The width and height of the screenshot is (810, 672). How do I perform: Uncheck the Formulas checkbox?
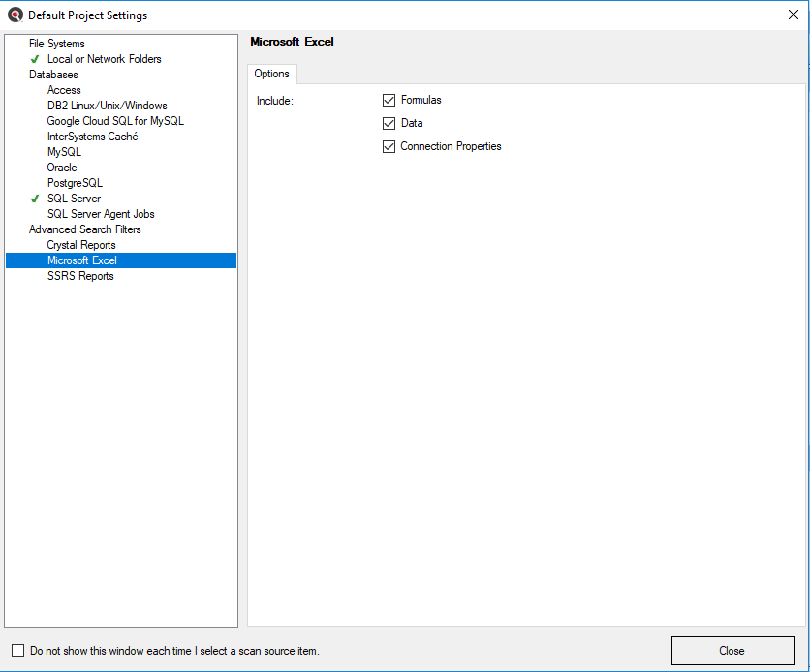(x=389, y=100)
